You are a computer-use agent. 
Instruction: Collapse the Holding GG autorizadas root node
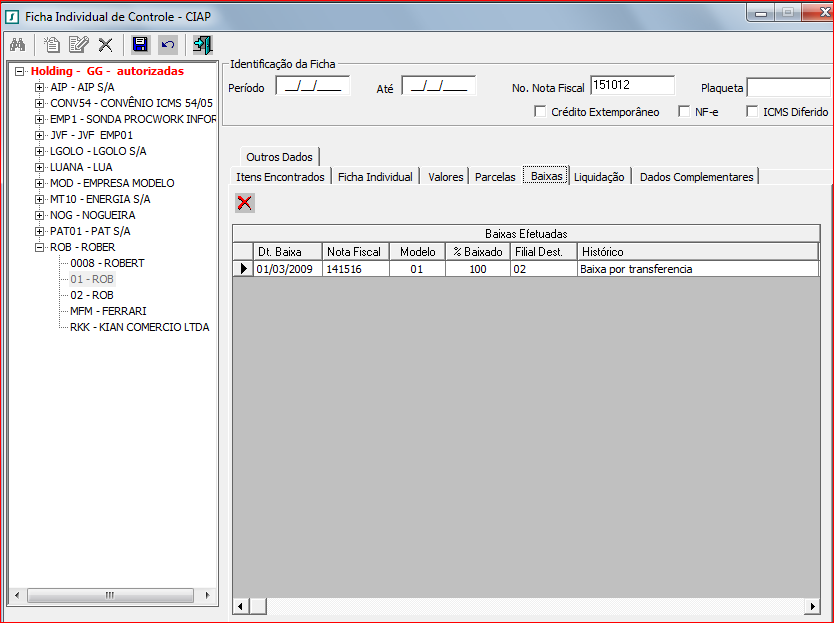pyautogui.click(x=20, y=71)
